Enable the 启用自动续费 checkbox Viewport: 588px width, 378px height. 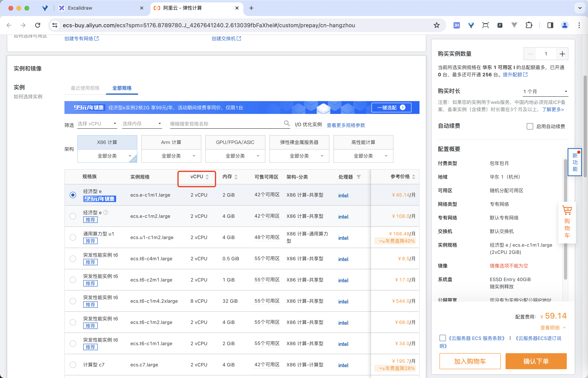point(530,126)
